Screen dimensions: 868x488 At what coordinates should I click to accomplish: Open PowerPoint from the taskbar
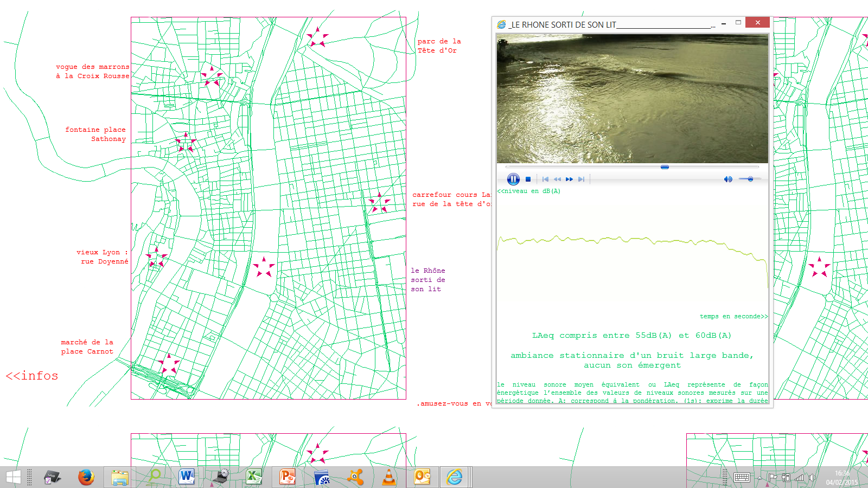(288, 477)
